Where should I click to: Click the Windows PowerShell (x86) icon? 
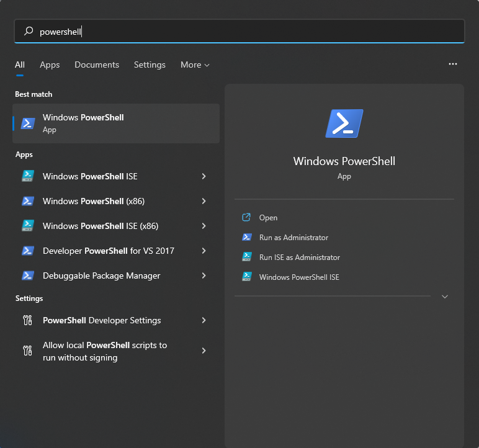(28, 201)
